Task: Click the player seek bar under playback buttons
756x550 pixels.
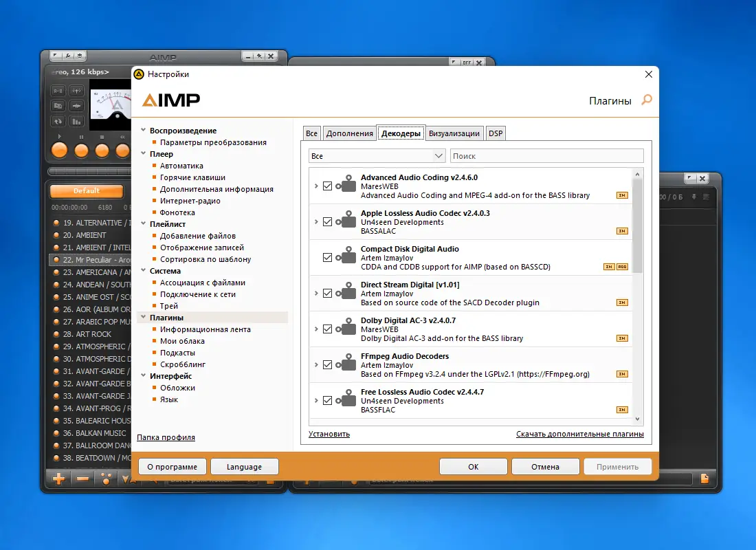Action: (x=89, y=171)
